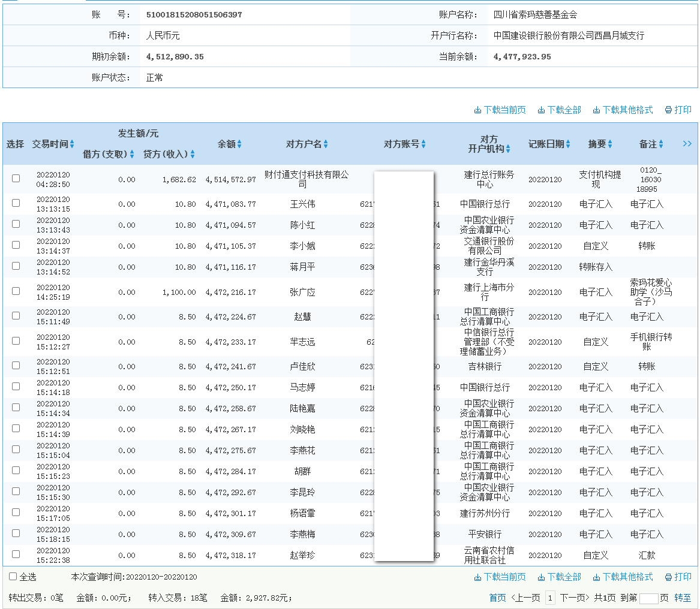Click bottom 下载其他格式 link
700x609 pixels.
[x=623, y=577]
